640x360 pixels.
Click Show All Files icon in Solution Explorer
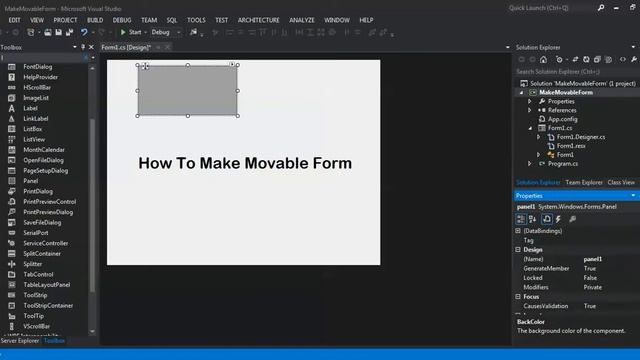point(608,60)
